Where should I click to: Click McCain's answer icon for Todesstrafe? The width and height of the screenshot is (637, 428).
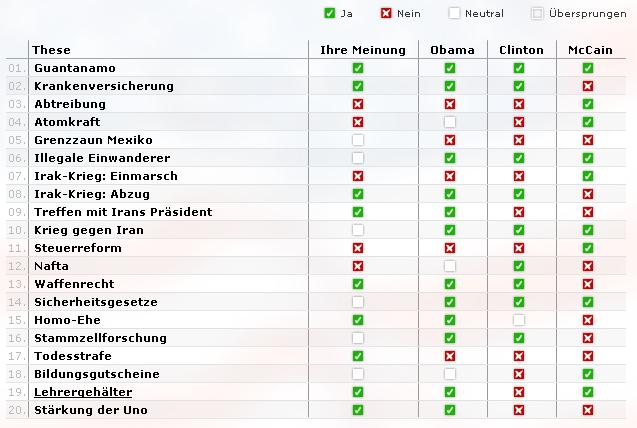coord(588,356)
